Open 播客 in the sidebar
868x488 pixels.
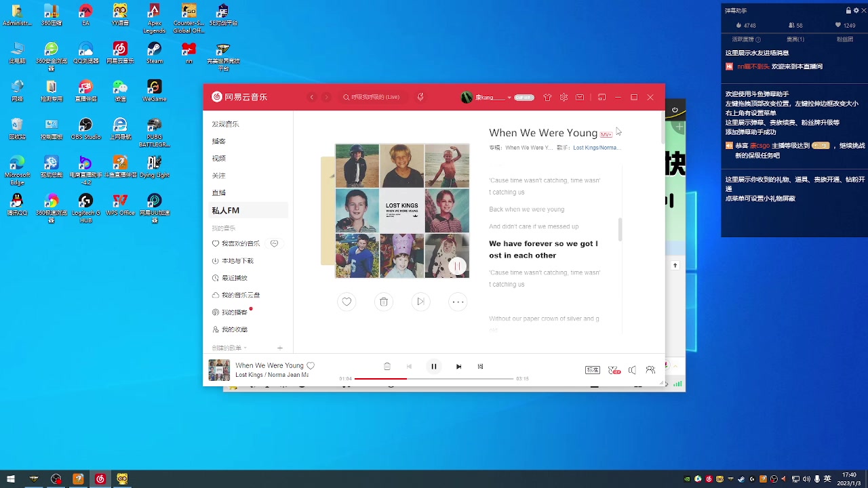pos(218,141)
